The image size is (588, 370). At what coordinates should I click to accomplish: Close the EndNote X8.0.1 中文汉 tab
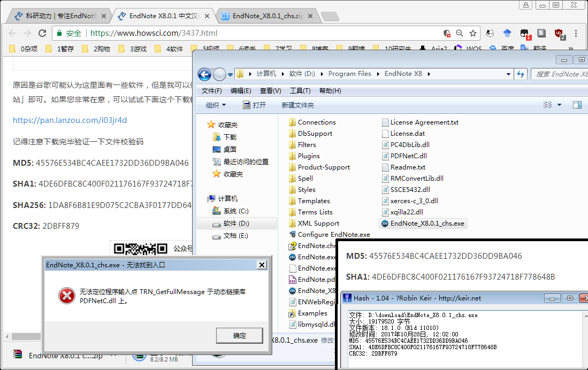(207, 16)
